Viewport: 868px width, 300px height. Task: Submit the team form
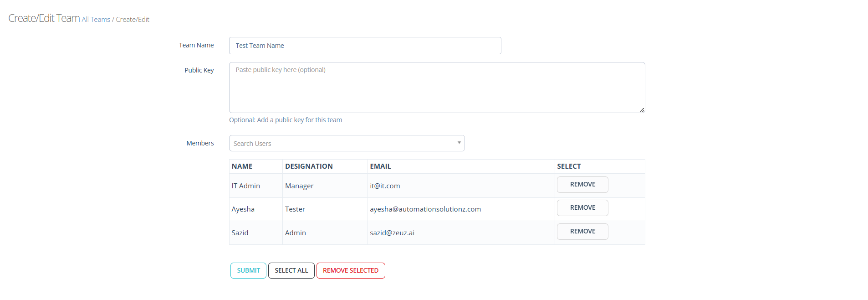(248, 270)
